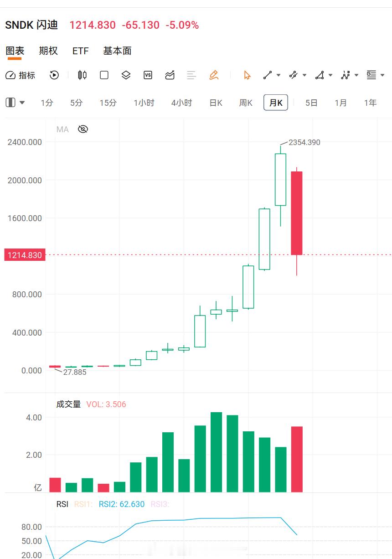The width and height of the screenshot is (392, 559).
Task: Switch to the 期权 tab
Action: click(48, 51)
